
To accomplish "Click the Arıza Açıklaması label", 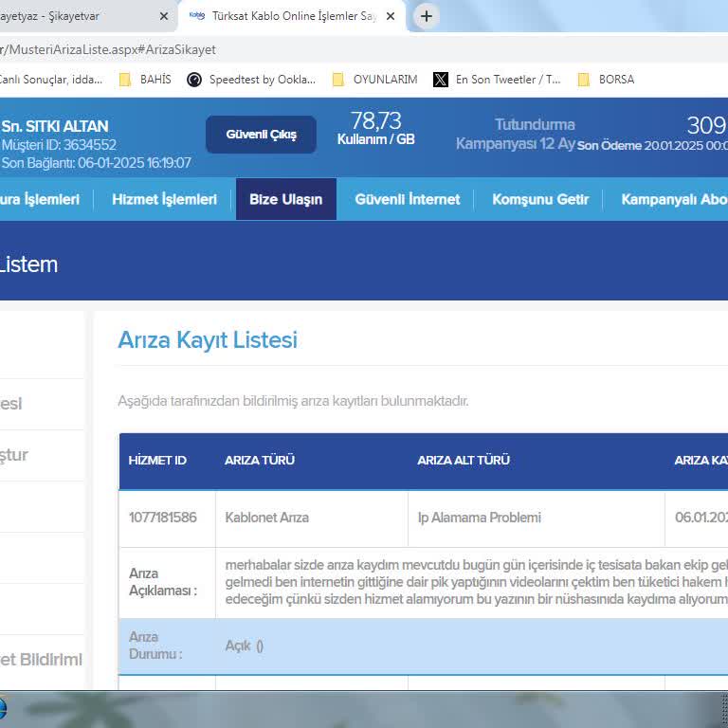I will click(163, 582).
